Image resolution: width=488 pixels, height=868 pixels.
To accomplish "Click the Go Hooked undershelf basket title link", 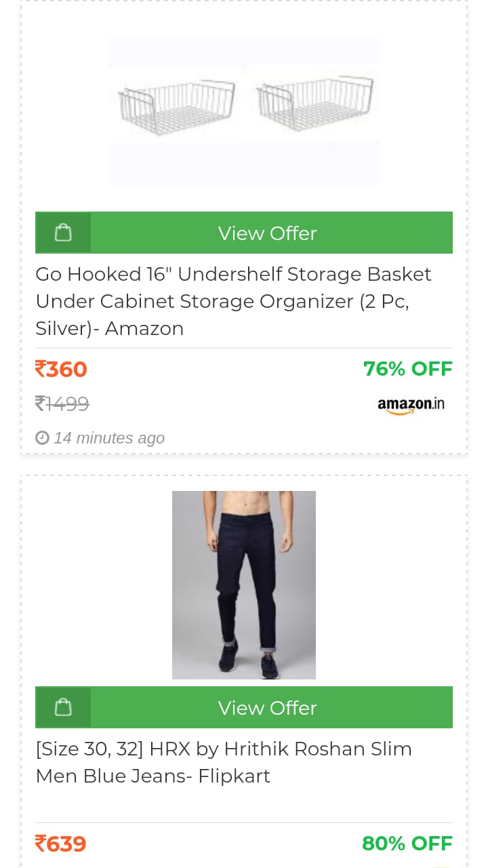I will (x=234, y=301).
